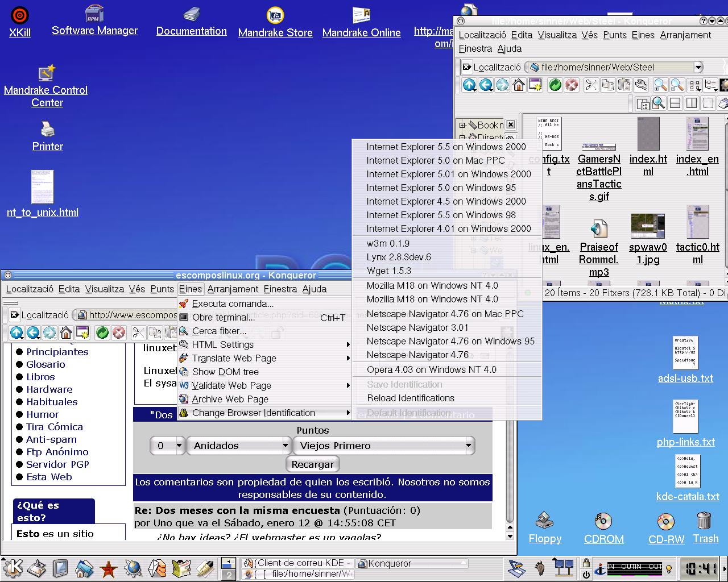Click Cut scissors icon in Steel Konqueror toolbar
The height and width of the screenshot is (582, 728).
pyautogui.click(x=591, y=85)
